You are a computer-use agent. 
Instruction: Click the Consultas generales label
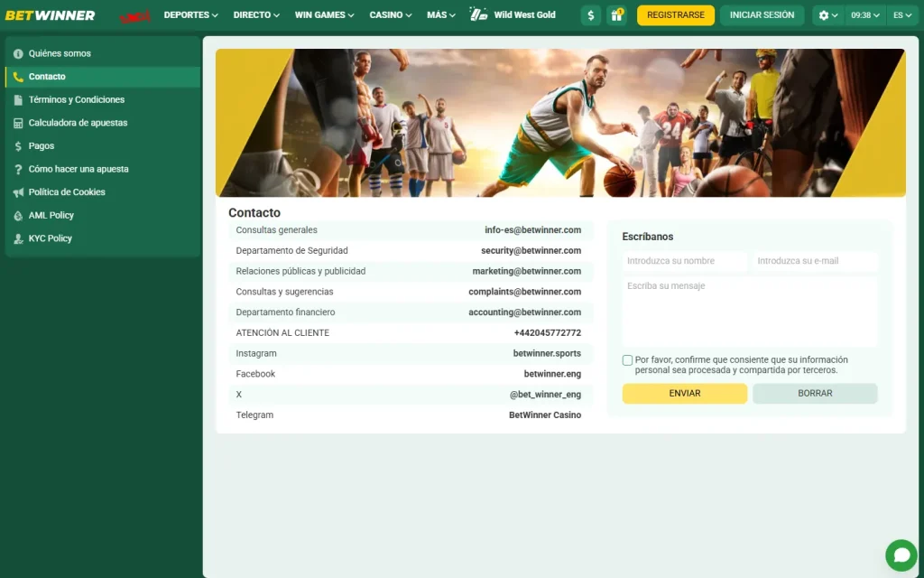pos(276,230)
